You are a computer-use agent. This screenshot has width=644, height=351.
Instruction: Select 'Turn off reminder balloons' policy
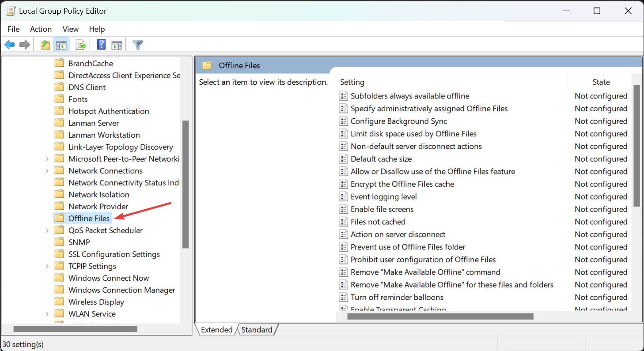point(397,297)
